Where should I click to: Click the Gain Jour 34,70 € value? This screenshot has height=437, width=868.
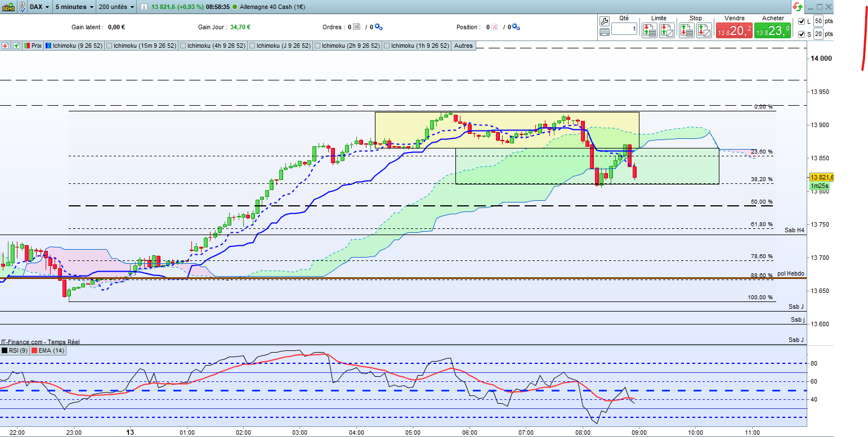240,27
